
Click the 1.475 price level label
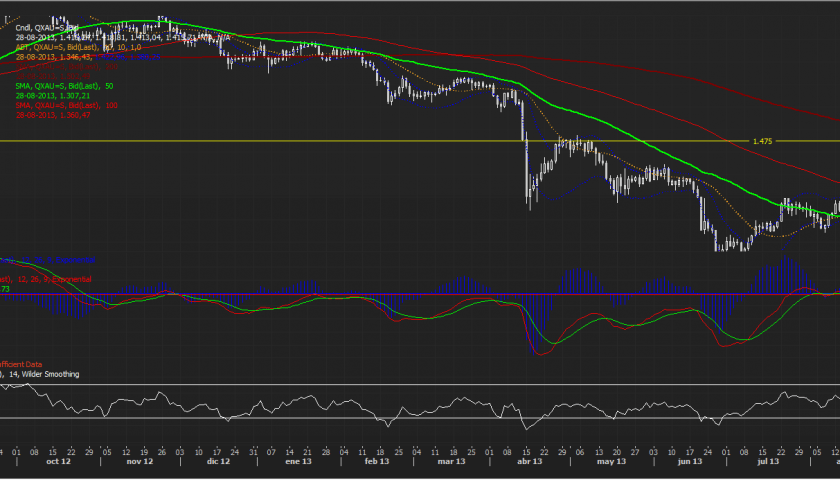pos(761,141)
